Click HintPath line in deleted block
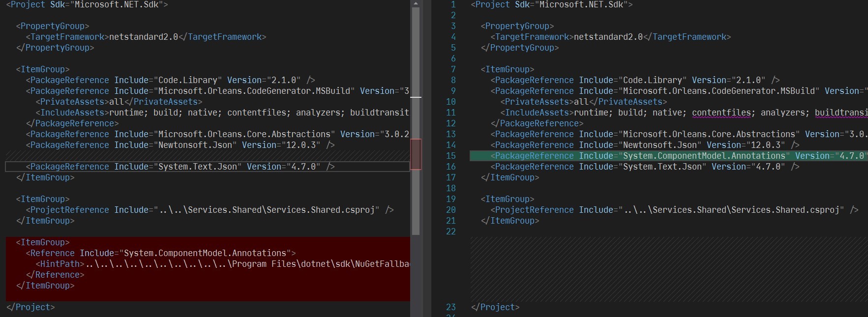This screenshot has width=868, height=317. pyautogui.click(x=221, y=264)
